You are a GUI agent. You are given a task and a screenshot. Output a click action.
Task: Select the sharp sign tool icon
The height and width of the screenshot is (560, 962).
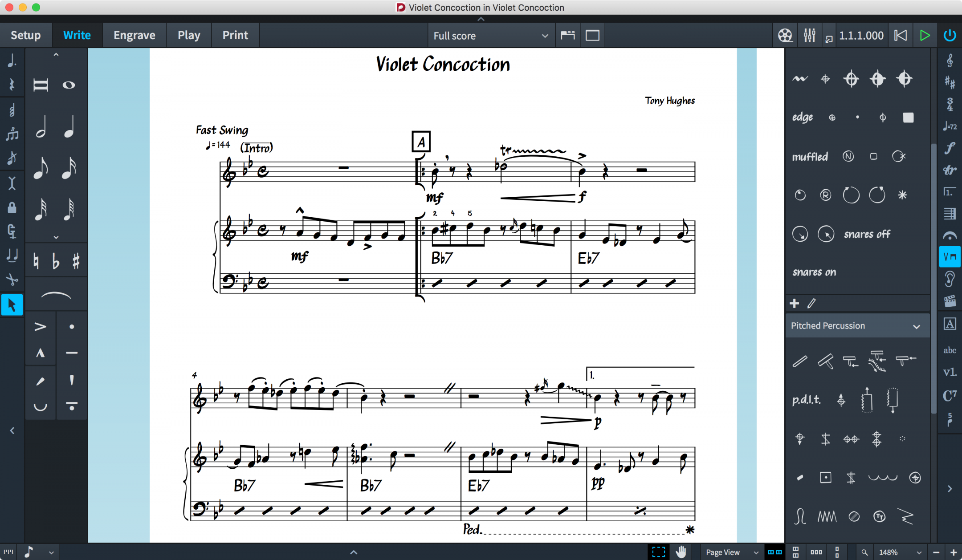pos(75,261)
